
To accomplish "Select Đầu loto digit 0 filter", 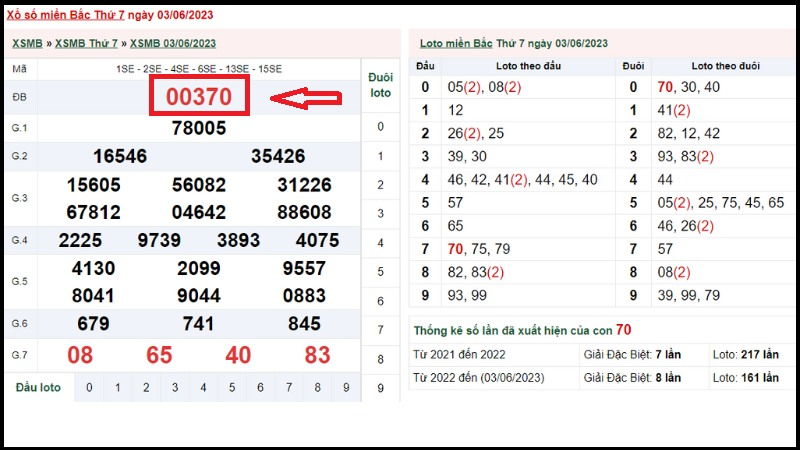I will tap(89, 388).
